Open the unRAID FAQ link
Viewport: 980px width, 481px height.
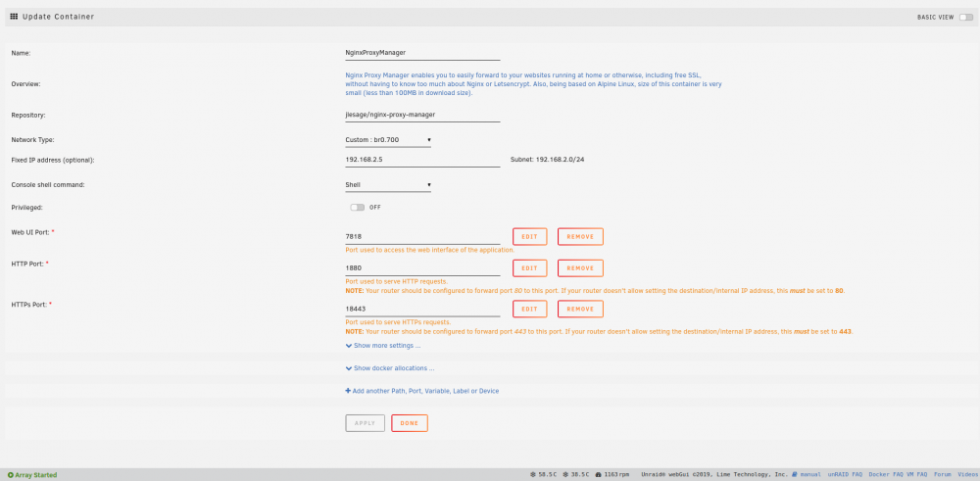click(x=845, y=475)
